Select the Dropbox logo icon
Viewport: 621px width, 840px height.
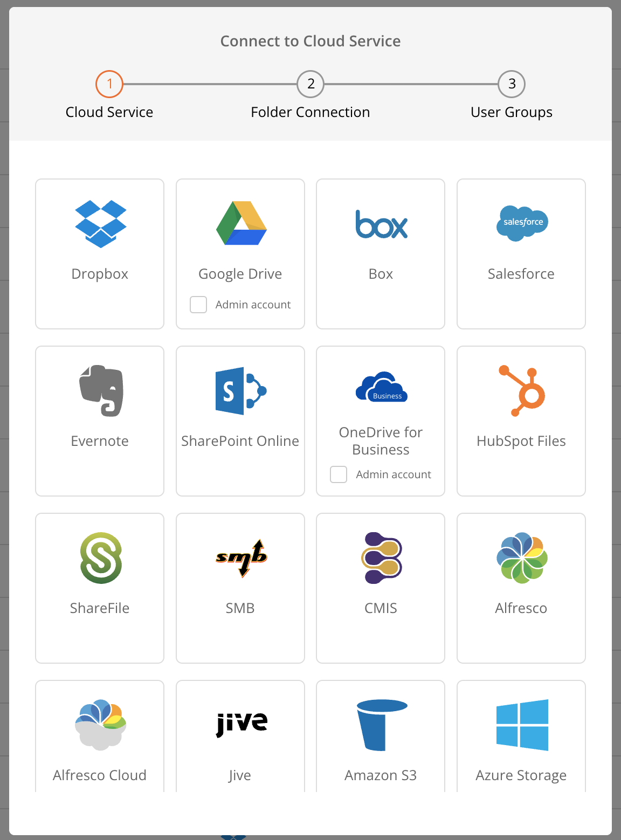point(100,224)
